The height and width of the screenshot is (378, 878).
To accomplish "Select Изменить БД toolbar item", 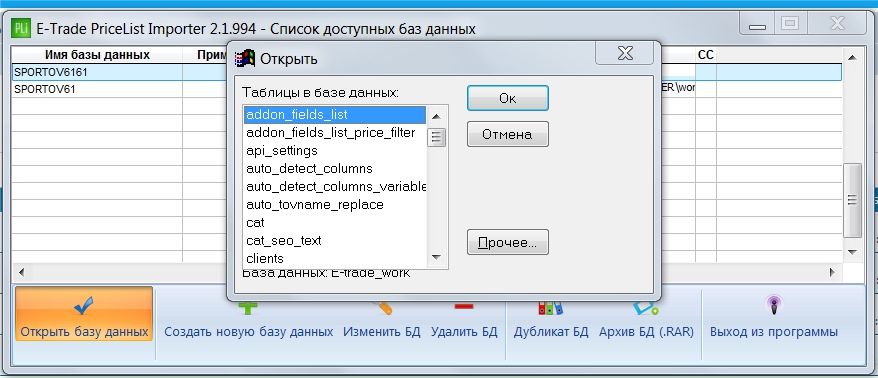I will (x=381, y=332).
